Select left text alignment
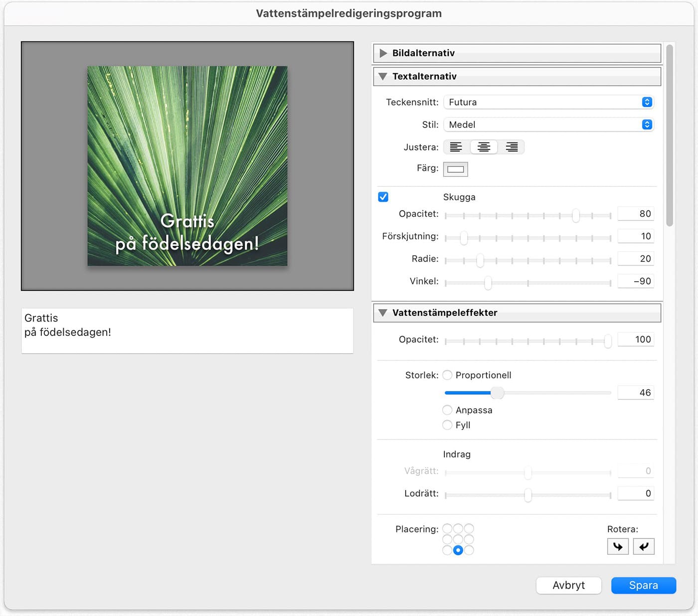 pos(456,147)
